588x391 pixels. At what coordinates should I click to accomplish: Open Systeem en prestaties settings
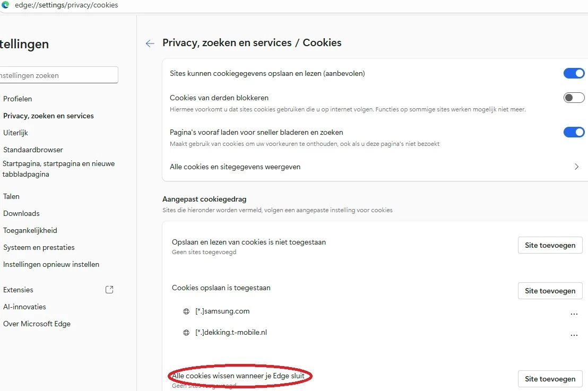tap(39, 247)
